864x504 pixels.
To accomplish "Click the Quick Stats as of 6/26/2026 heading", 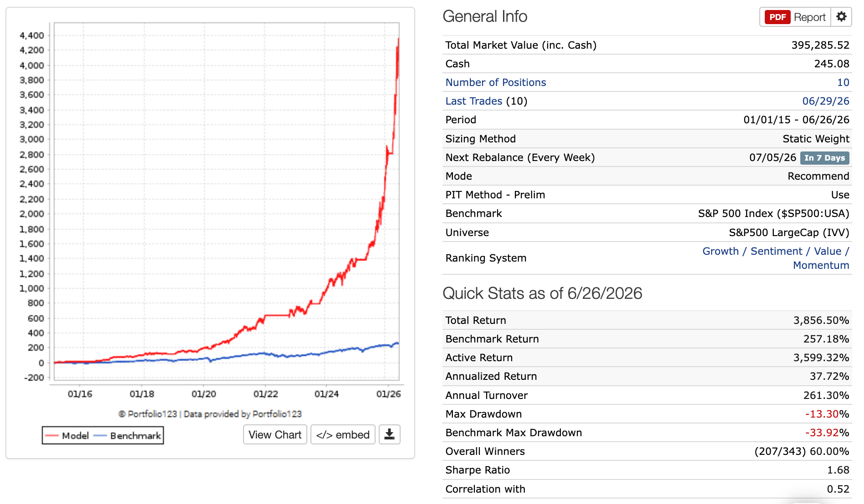I will [542, 293].
